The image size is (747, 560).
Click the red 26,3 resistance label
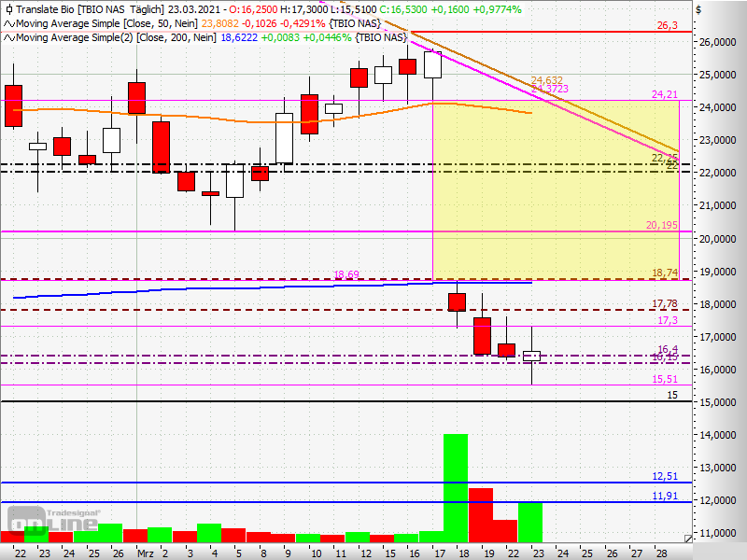667,26
